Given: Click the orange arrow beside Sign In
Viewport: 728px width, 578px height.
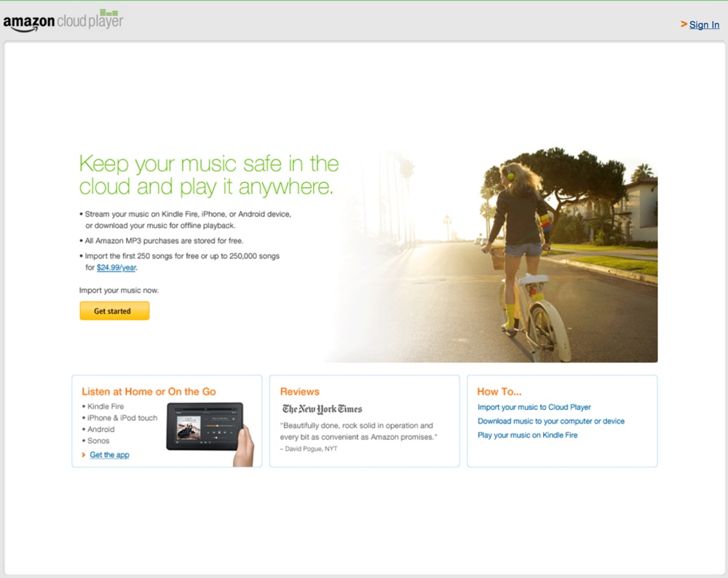Looking at the screenshot, I should click(x=684, y=24).
